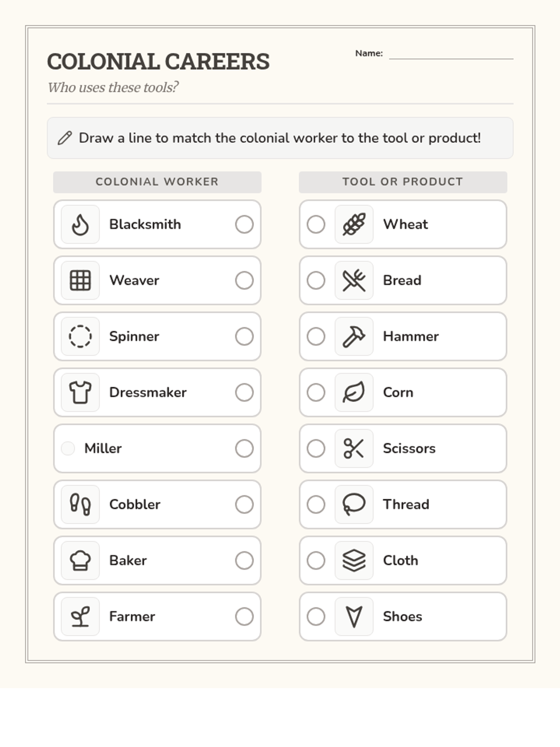Click the shirt icon beside Dressmaker
This screenshot has width=560, height=747.
point(80,393)
